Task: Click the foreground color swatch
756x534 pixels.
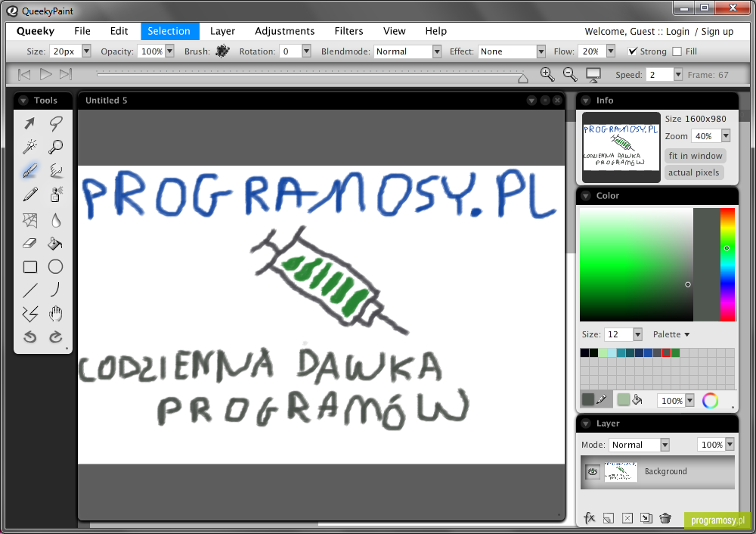Action: tap(588, 399)
